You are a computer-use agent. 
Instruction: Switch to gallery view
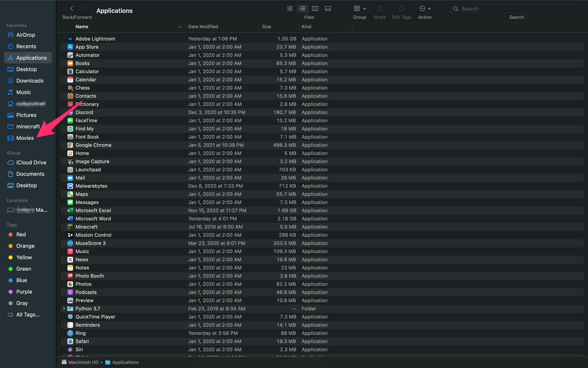(328, 9)
